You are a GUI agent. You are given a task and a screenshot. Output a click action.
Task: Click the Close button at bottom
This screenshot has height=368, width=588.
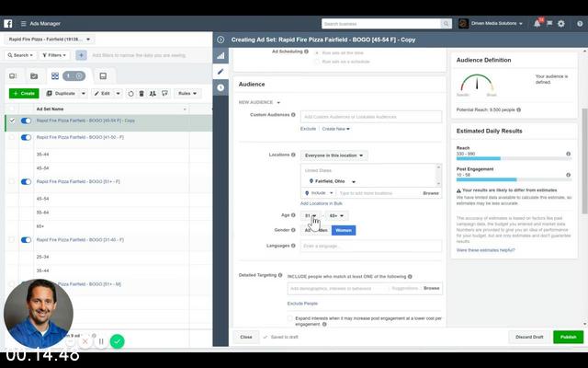[x=246, y=338]
